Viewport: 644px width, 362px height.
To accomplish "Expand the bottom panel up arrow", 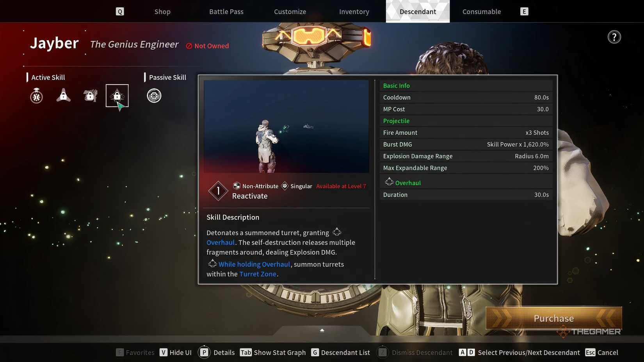I will pos(322,330).
